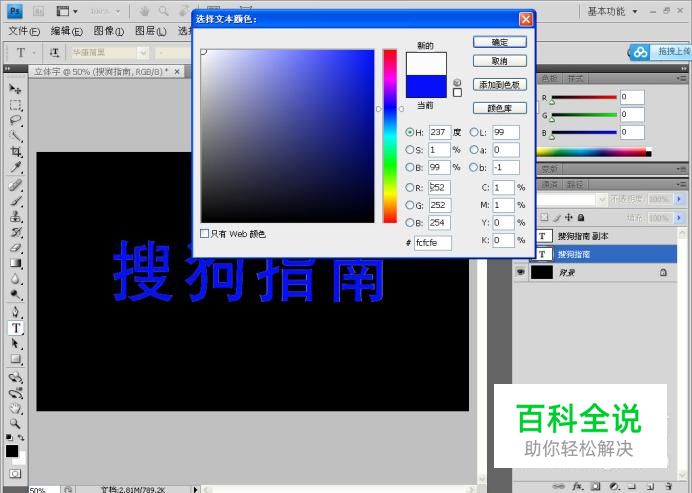Enable the 只有 Web 颜色 checkbox

pyautogui.click(x=204, y=233)
